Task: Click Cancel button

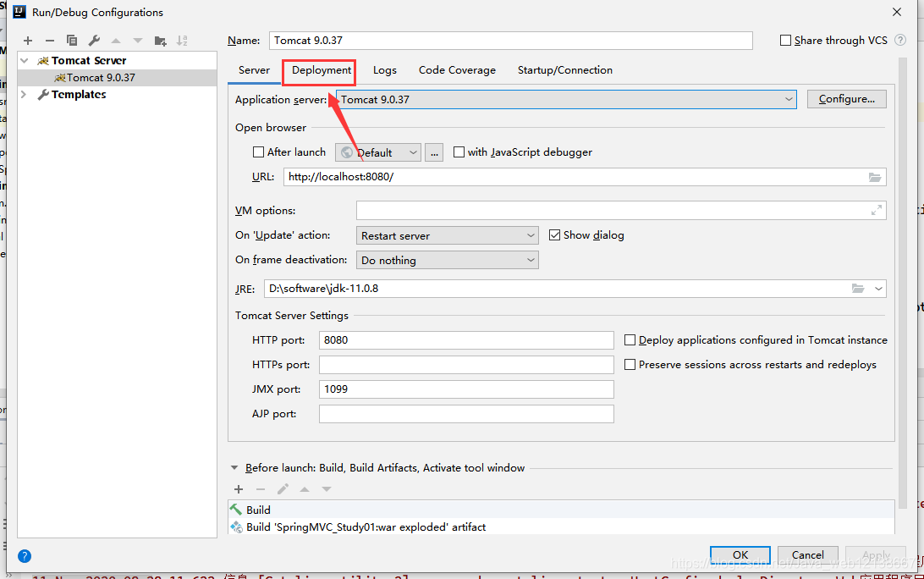Action: 808,554
